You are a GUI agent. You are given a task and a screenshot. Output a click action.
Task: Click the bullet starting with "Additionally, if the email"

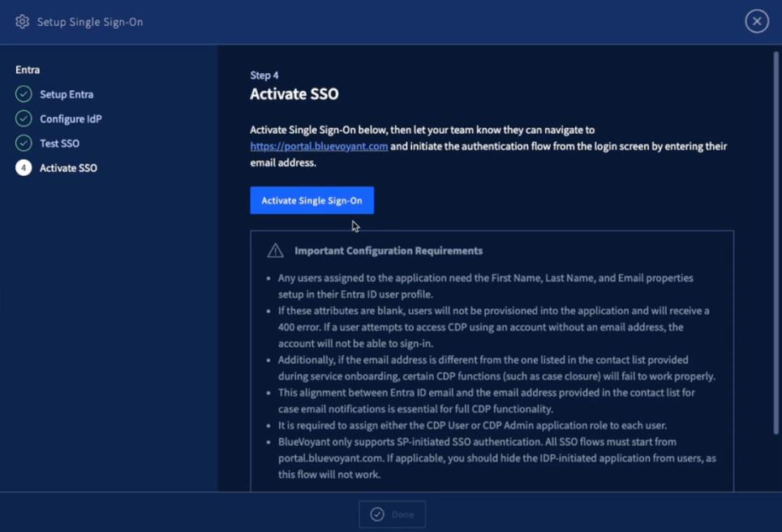coord(496,368)
